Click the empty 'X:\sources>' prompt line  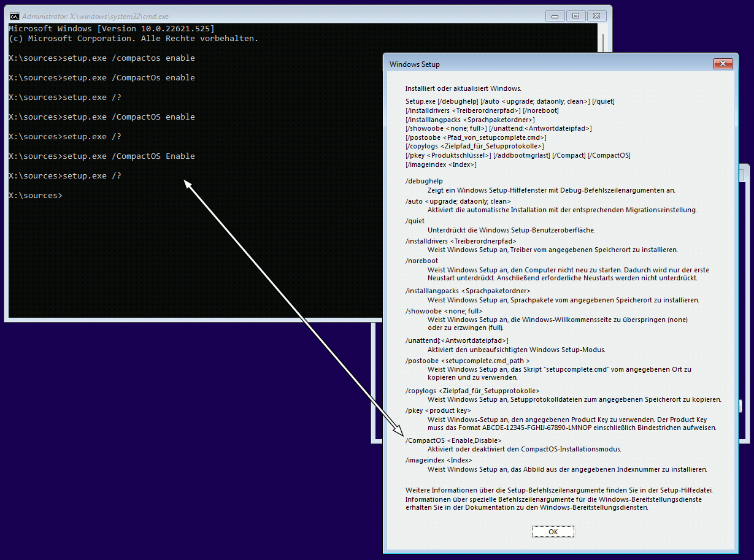click(36, 196)
